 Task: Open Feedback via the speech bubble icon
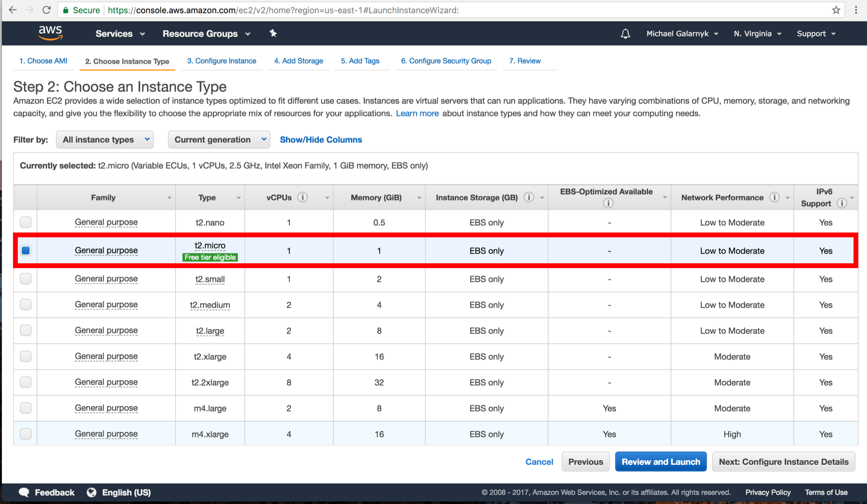(x=24, y=492)
